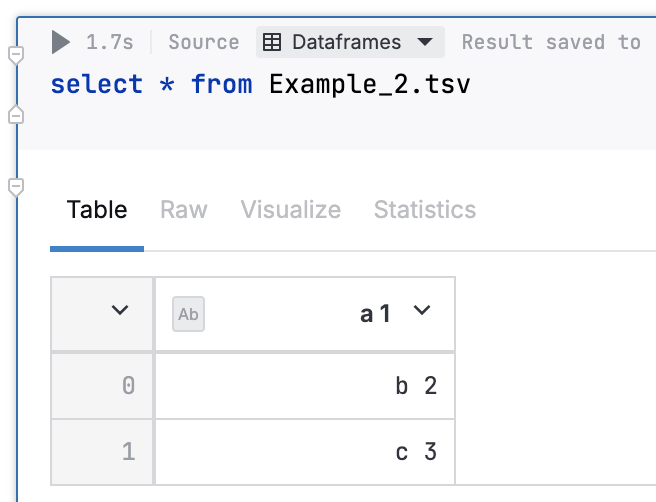Open the 'a 1' column menu chevron
This screenshot has height=502, width=656.
(x=422, y=310)
